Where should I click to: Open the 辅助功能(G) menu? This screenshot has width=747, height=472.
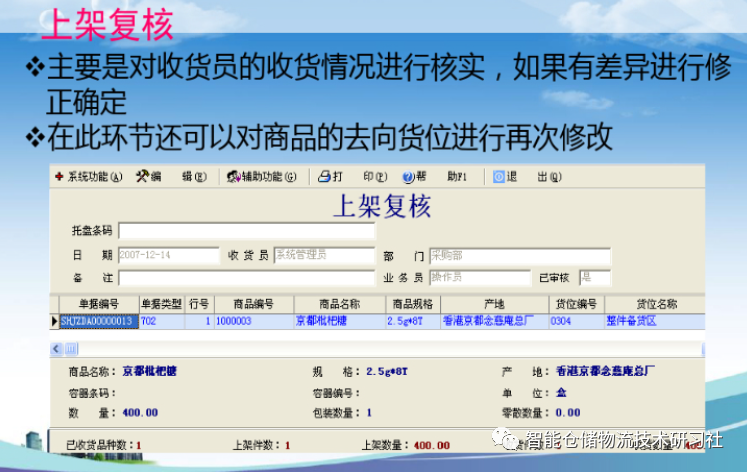269,177
